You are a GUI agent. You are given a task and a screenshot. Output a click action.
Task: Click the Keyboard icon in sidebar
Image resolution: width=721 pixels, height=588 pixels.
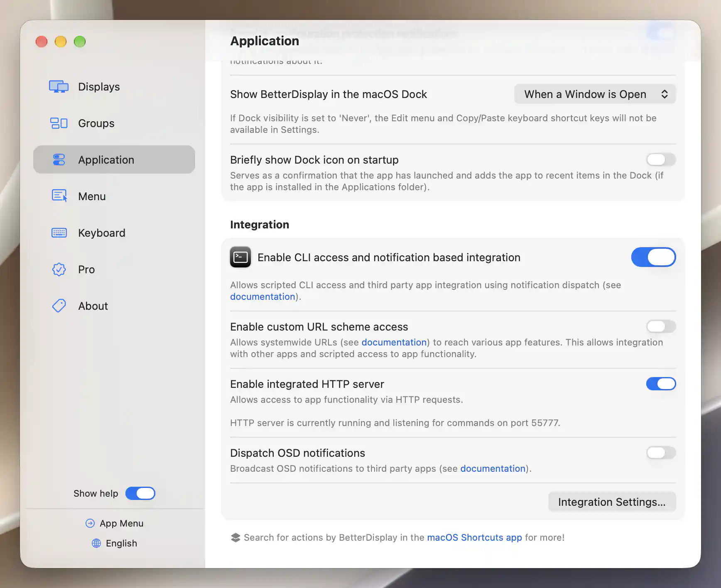(x=59, y=233)
